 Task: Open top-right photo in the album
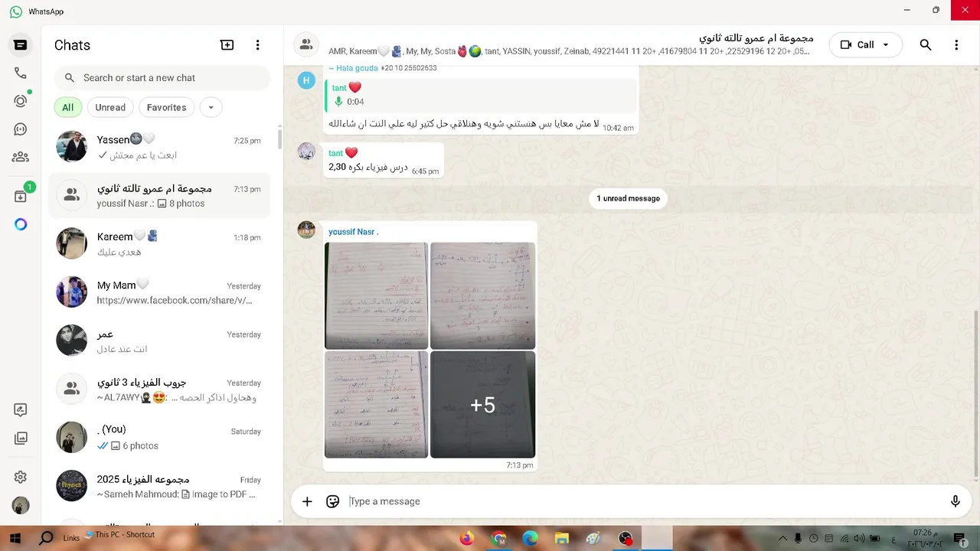[482, 295]
